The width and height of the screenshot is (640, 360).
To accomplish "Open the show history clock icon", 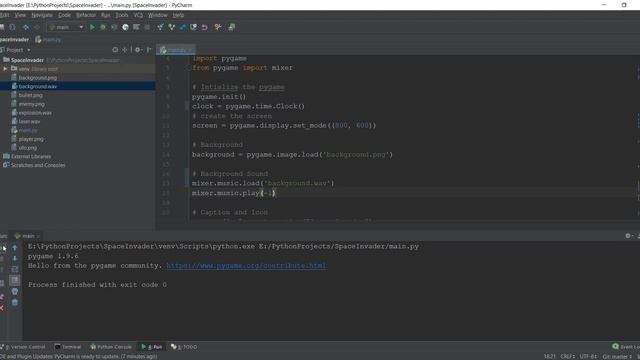I will click(x=193, y=27).
